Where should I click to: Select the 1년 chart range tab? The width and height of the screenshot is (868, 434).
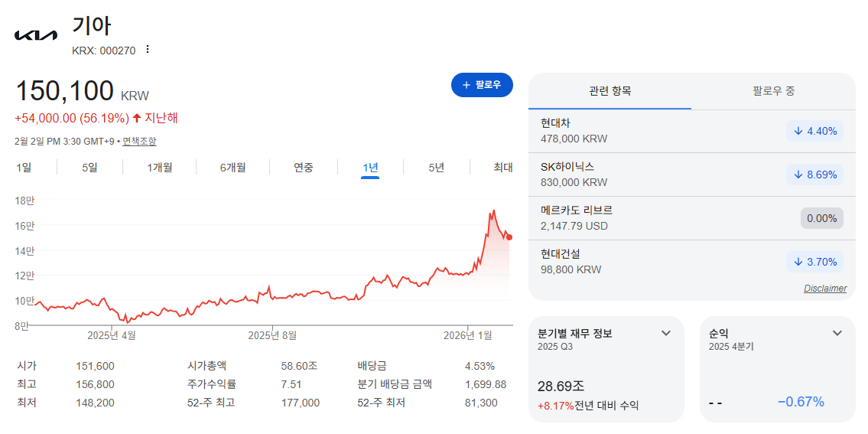tap(370, 168)
